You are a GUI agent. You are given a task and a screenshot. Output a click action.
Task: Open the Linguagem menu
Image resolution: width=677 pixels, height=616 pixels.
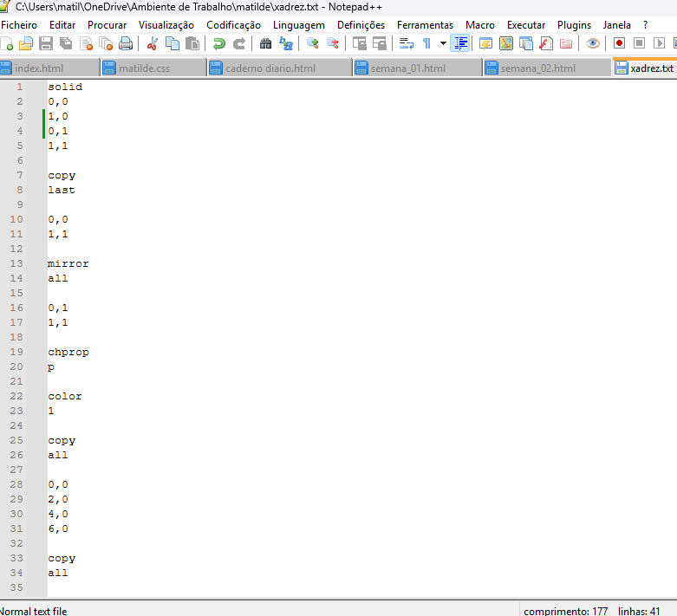[299, 25]
